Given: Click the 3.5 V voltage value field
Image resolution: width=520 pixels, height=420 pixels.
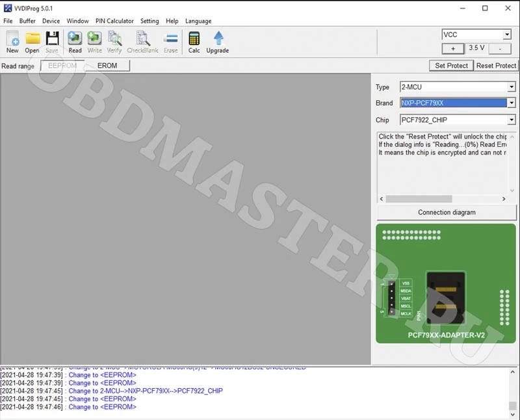Looking at the screenshot, I should click(x=476, y=48).
